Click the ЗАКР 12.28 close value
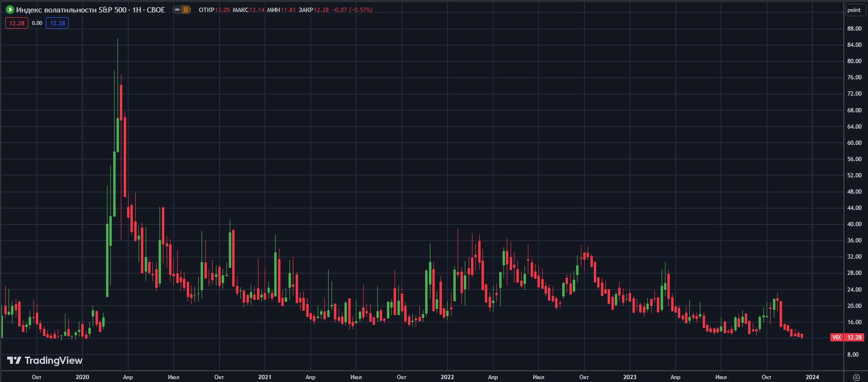This screenshot has height=382, width=868. click(313, 10)
